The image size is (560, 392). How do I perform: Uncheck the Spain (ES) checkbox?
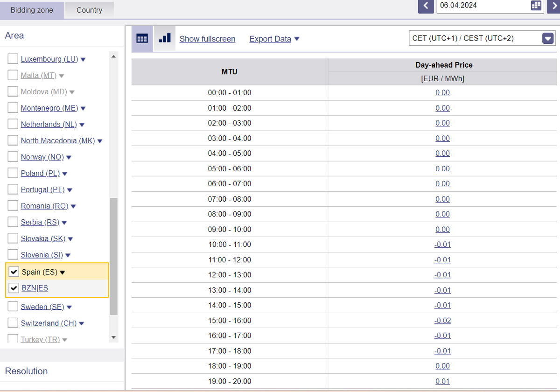click(14, 272)
